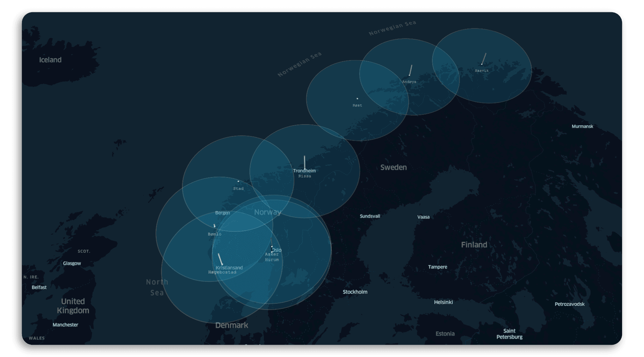Click the Helsinki city label
Image resolution: width=644 pixels, height=357 pixels.
pos(443,302)
